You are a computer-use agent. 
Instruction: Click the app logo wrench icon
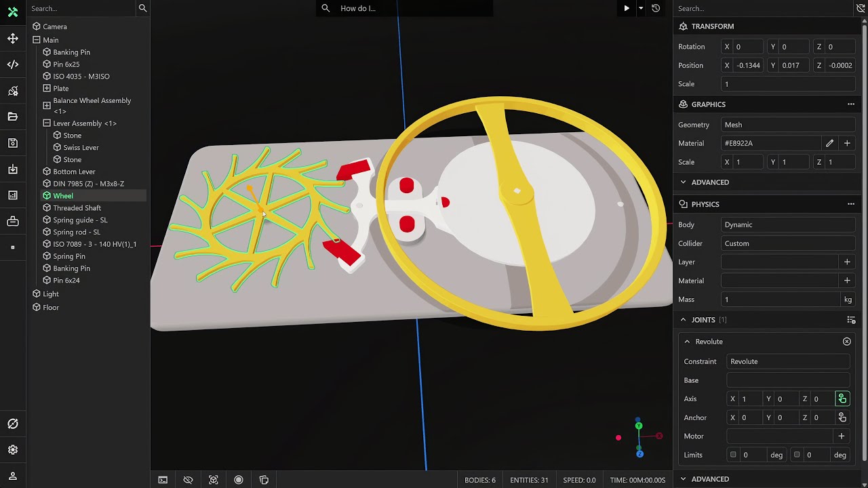pyautogui.click(x=13, y=12)
